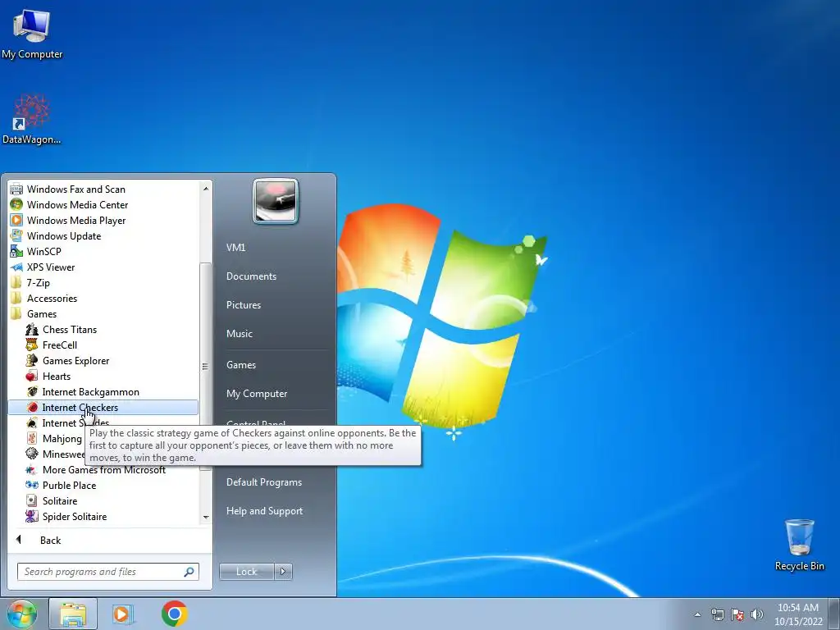Click search magnifier icon in Start
This screenshot has width=840, height=630.
pos(189,572)
